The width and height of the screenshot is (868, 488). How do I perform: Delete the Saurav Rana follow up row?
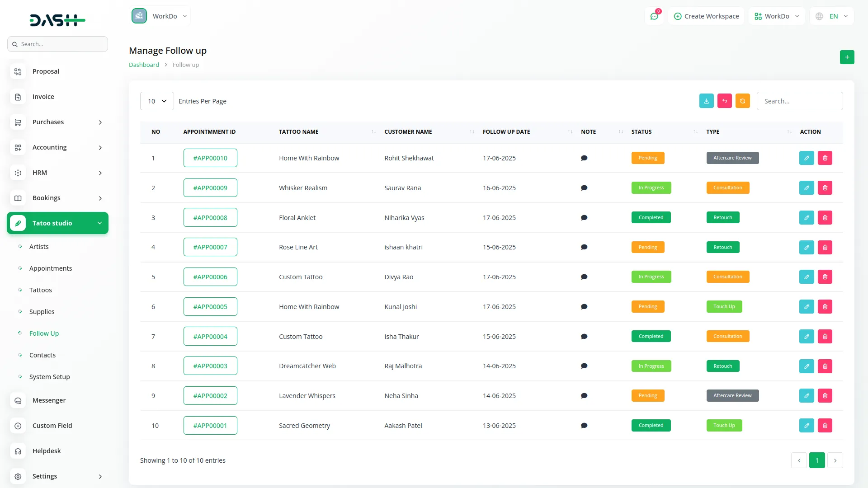coord(825,188)
